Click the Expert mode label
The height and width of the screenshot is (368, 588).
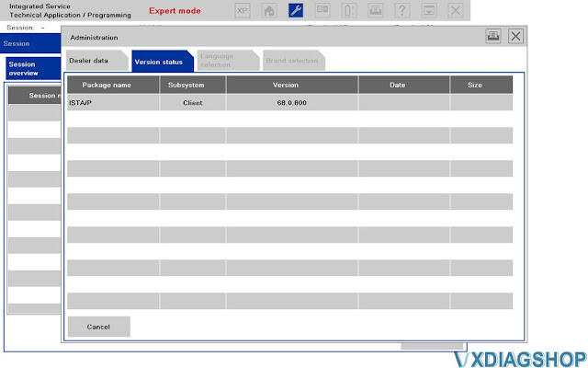175,11
